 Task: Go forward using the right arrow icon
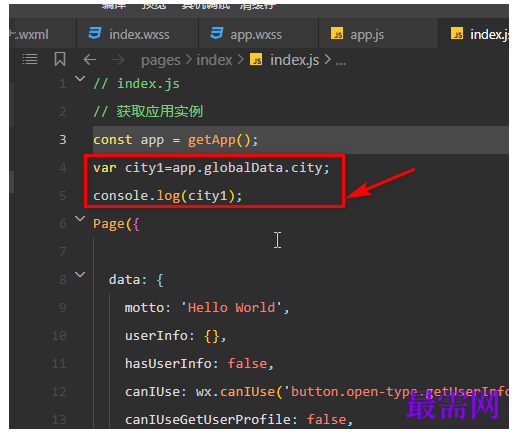(x=118, y=60)
